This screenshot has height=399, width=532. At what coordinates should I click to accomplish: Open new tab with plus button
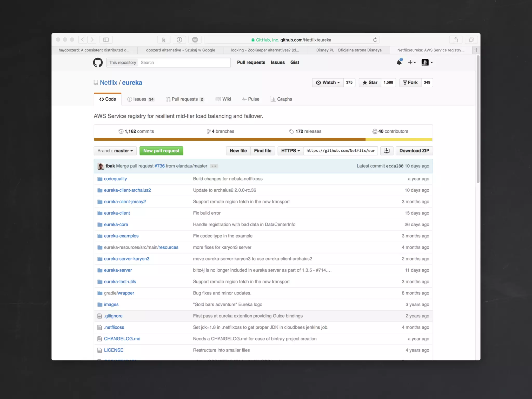click(x=476, y=50)
